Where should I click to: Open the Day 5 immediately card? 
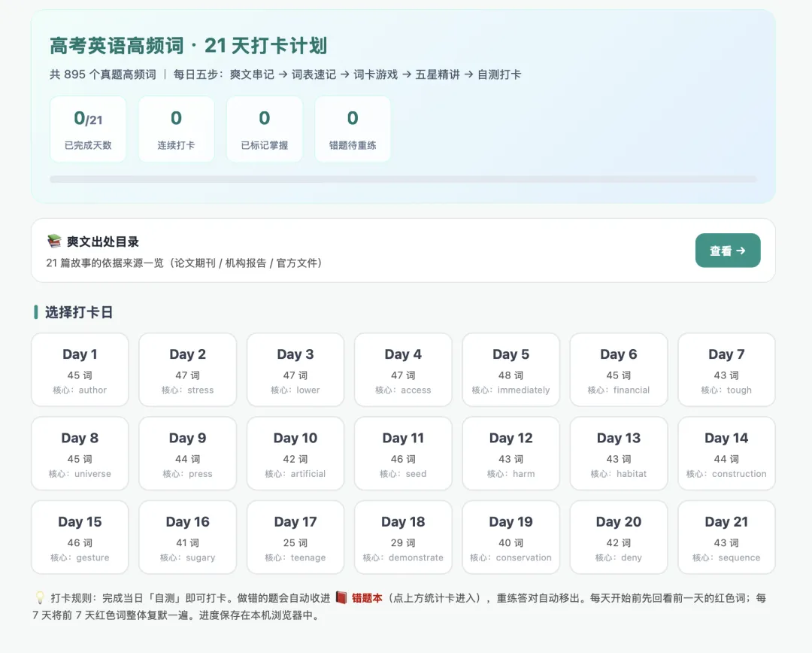pos(511,369)
